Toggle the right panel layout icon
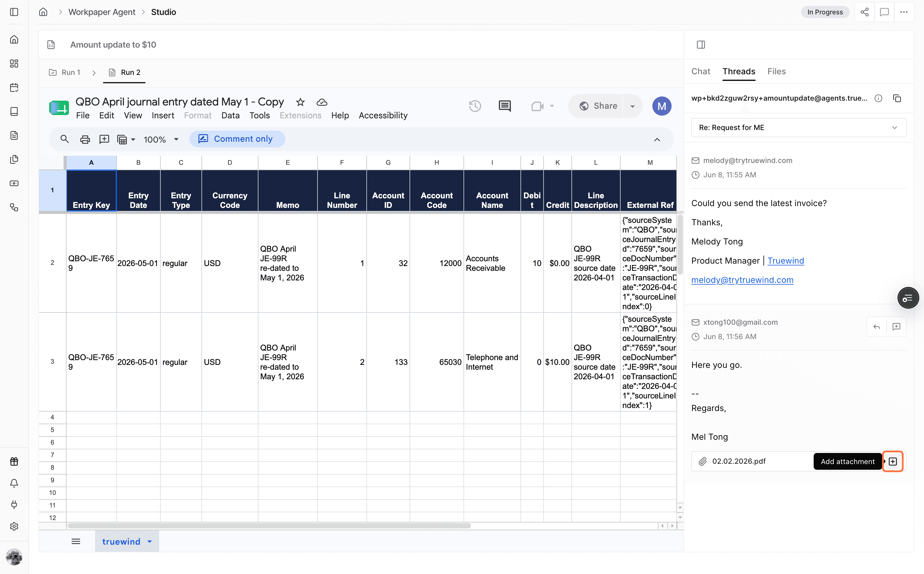 tap(701, 45)
